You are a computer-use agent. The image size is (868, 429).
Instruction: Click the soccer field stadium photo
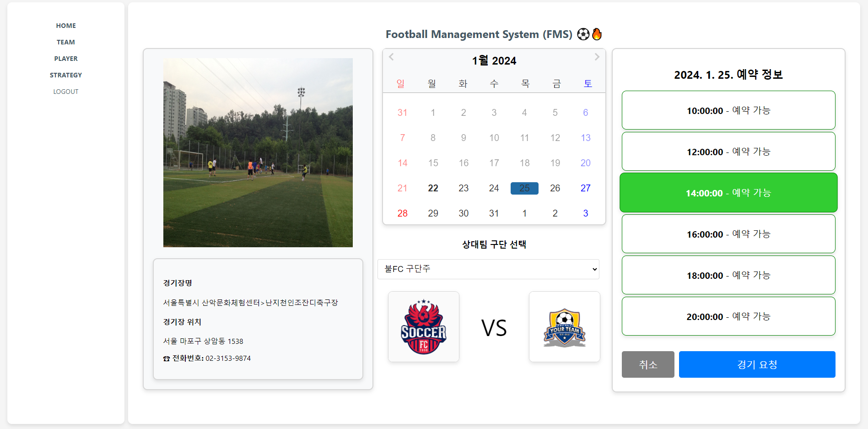coord(258,152)
